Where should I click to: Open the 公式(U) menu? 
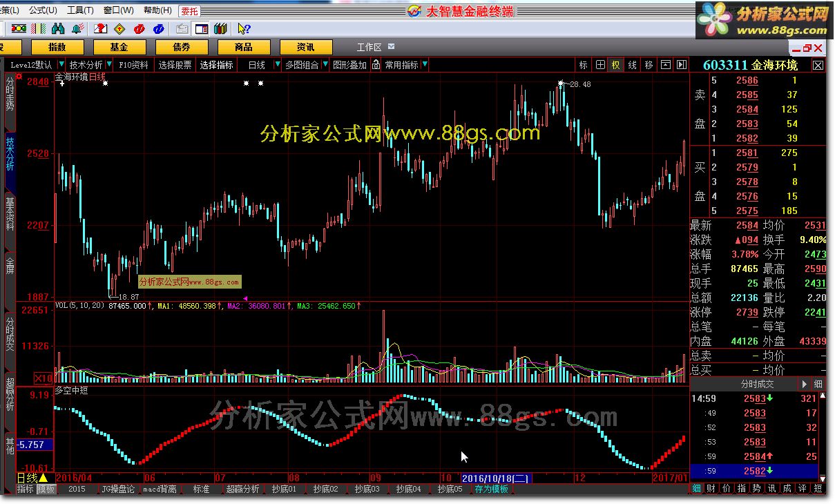click(43, 10)
